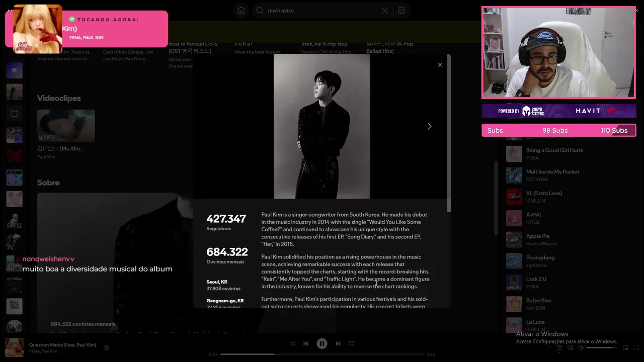The width and height of the screenshot is (644, 362).
Task: Open the Browse icon beside the search bar
Action: click(401, 11)
